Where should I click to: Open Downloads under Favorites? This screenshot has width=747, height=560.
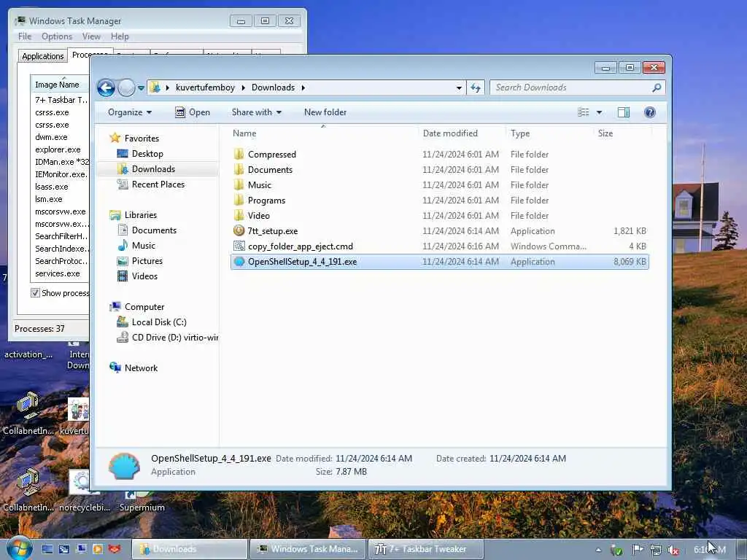pyautogui.click(x=153, y=169)
